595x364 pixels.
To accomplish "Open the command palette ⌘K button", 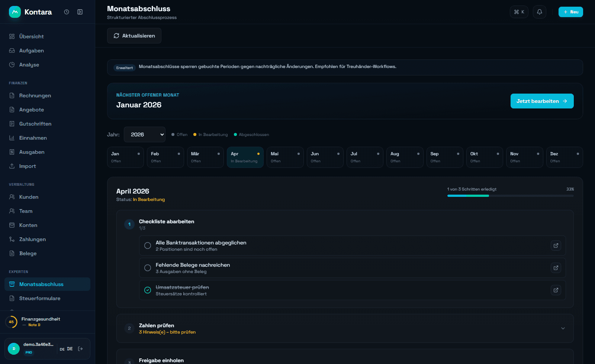I will coord(519,12).
